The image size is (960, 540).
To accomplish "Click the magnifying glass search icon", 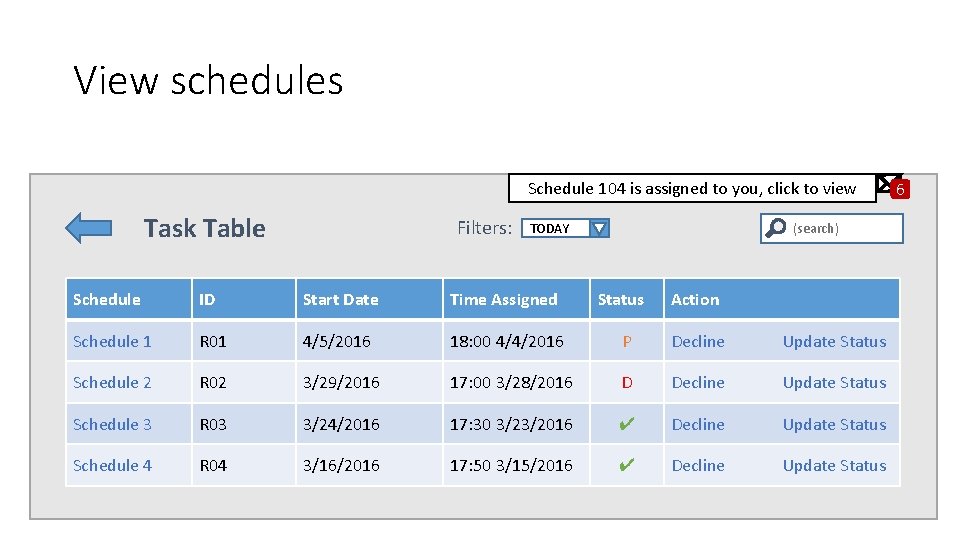I will click(x=775, y=229).
